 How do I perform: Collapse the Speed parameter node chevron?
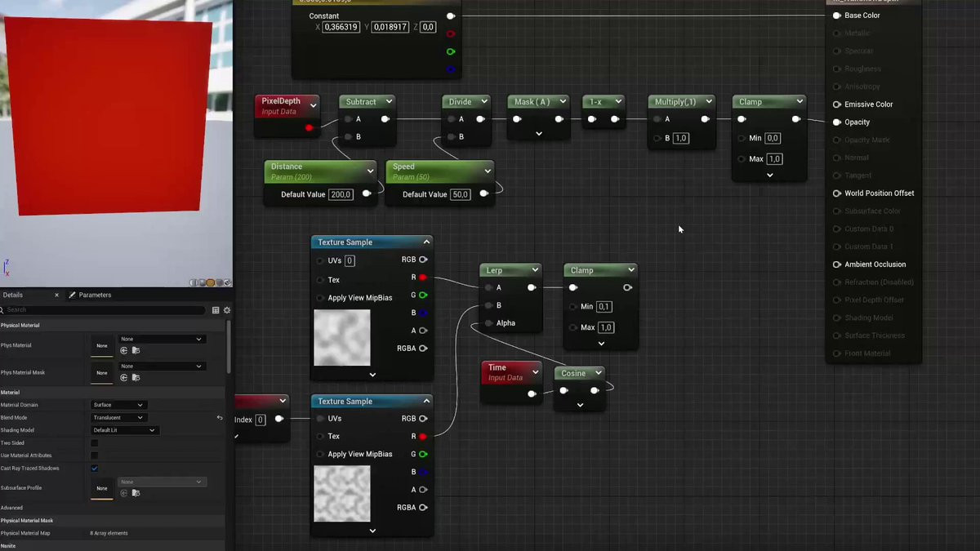point(488,171)
